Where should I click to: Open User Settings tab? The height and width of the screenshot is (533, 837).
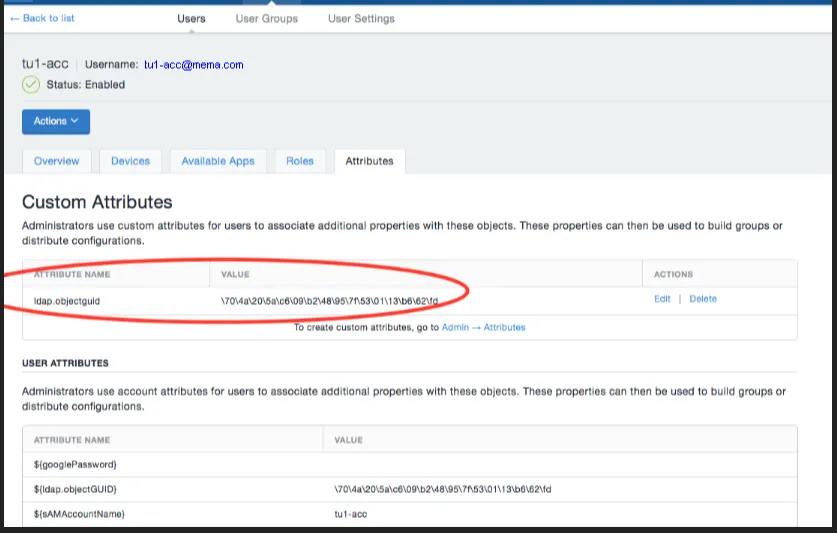pyautogui.click(x=361, y=19)
